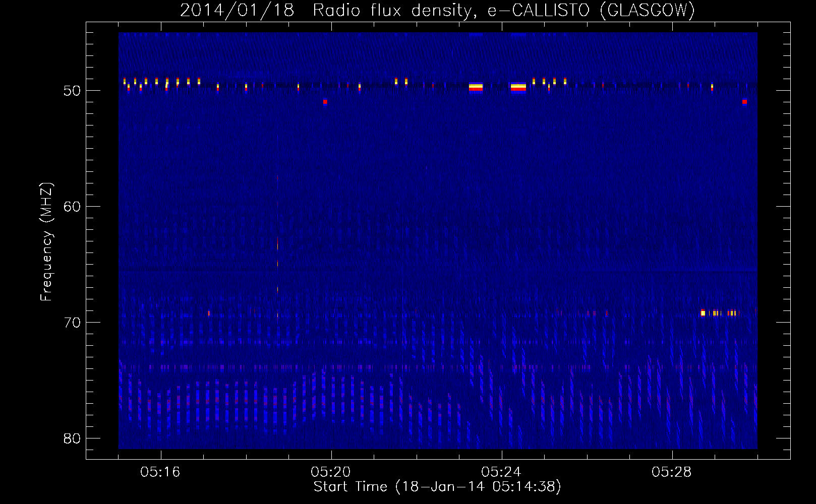This screenshot has width=816, height=504.
Task: Click the 05:28 time tick label
Action: tap(672, 472)
